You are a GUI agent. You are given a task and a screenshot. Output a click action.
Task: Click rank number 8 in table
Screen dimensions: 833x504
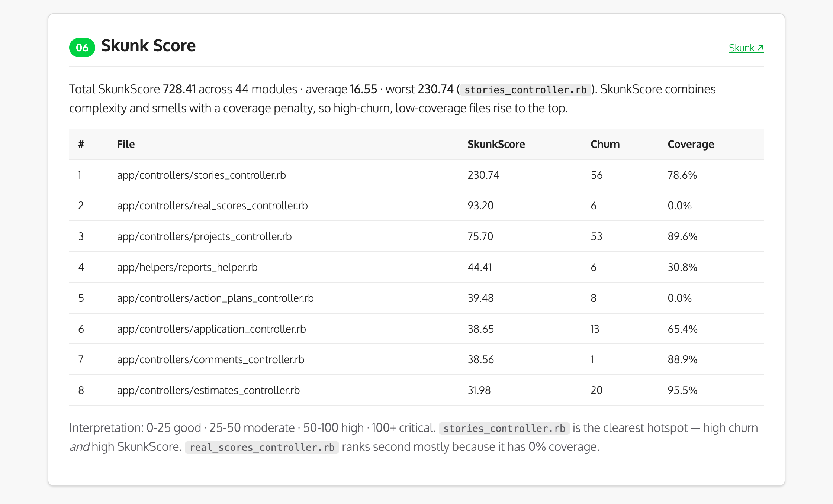click(x=81, y=390)
